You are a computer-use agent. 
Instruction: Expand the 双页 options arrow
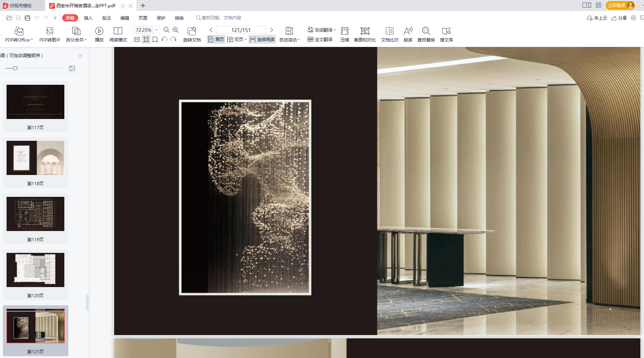pyautogui.click(x=246, y=39)
